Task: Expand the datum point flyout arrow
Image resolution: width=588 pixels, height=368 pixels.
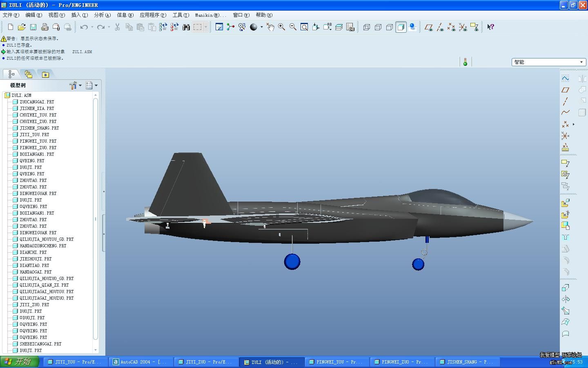Action: (x=574, y=124)
